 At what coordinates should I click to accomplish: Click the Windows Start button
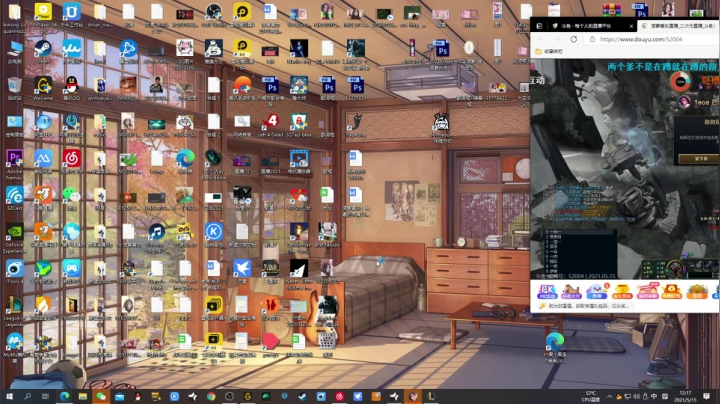[9, 396]
